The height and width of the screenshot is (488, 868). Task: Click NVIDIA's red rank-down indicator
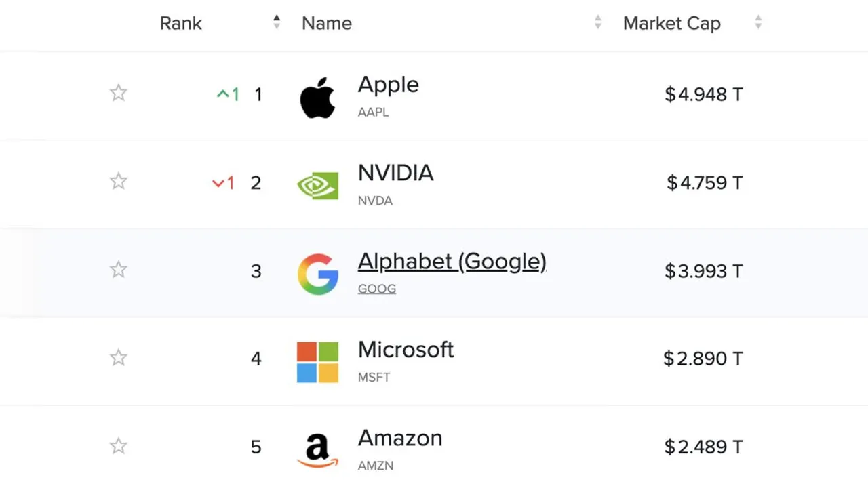(223, 183)
